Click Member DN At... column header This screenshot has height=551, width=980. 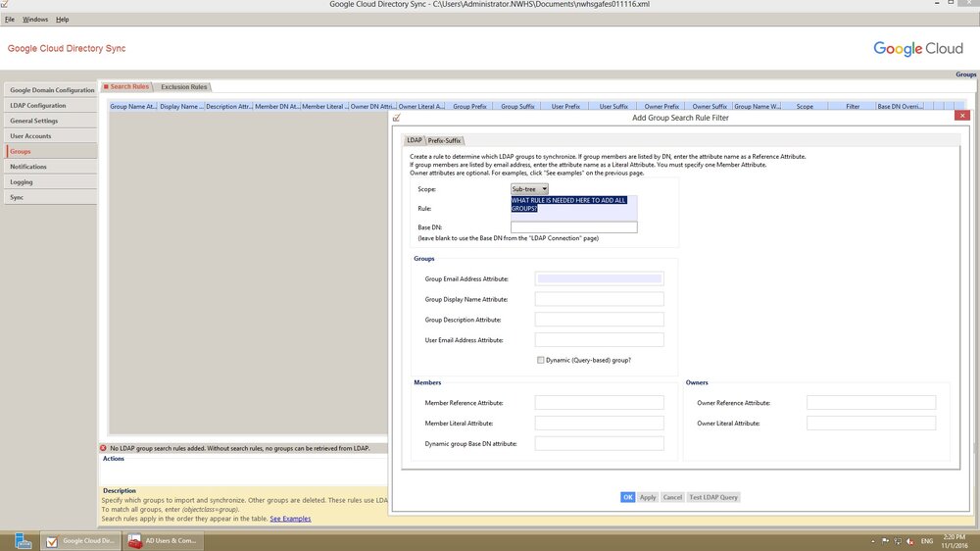pos(277,106)
